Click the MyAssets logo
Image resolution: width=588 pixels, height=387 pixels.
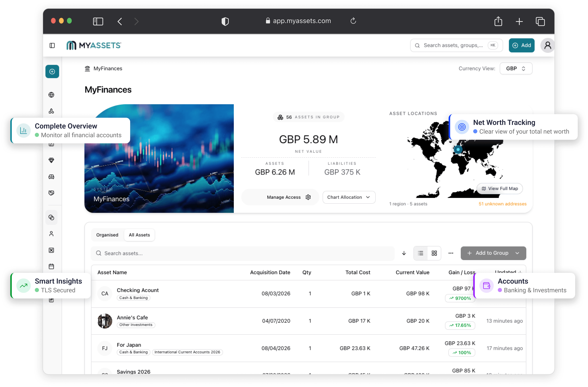[94, 45]
